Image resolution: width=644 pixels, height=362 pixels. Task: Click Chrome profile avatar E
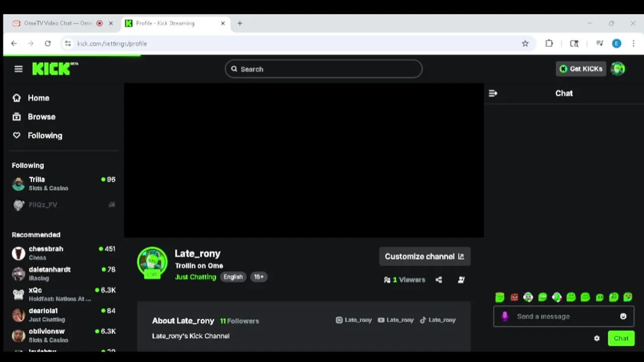tap(616, 44)
